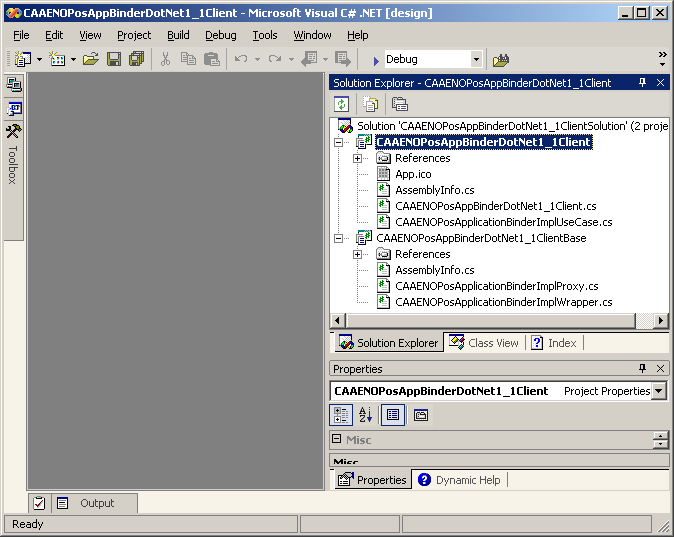Screen dimensions: 674x537
Task: Open the toolbar options chevron
Action: coord(662,59)
